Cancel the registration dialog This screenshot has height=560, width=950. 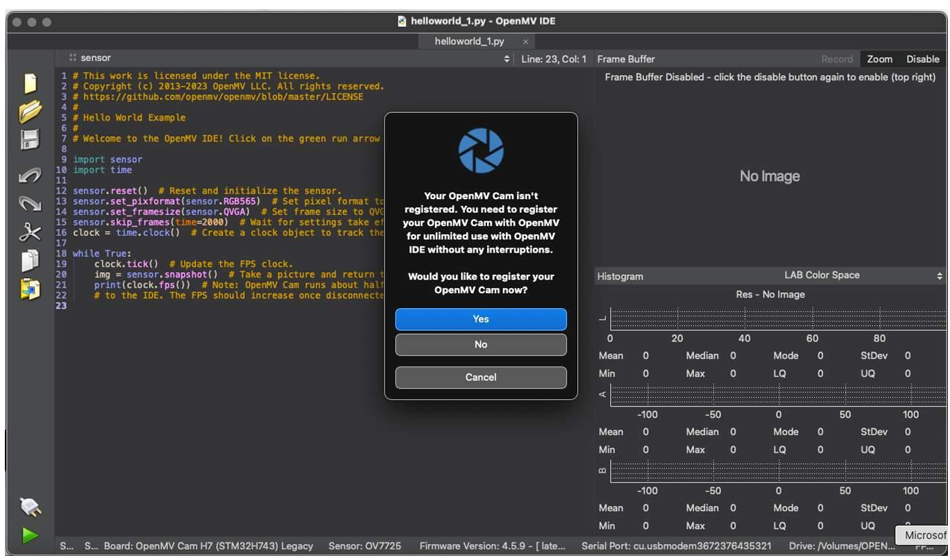[x=481, y=377]
